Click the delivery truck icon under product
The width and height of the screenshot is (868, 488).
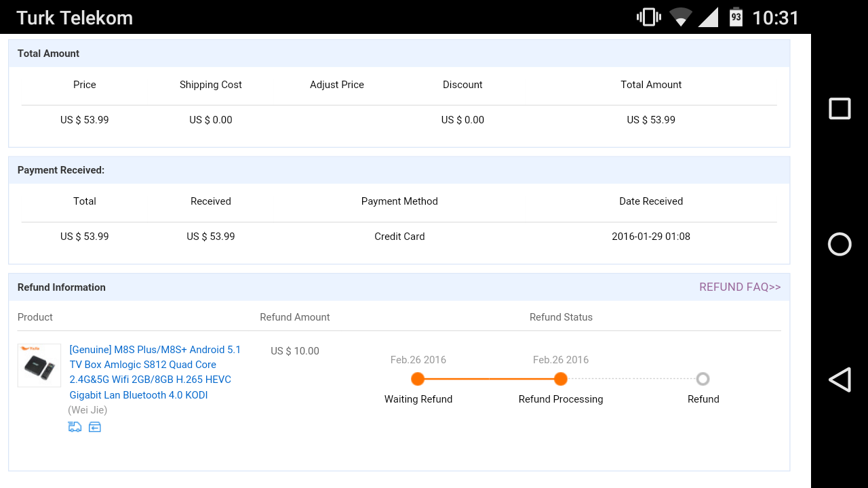[75, 427]
